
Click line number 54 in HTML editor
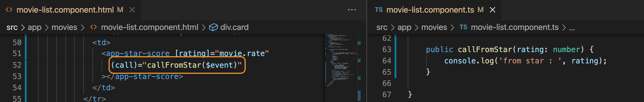click(17, 88)
